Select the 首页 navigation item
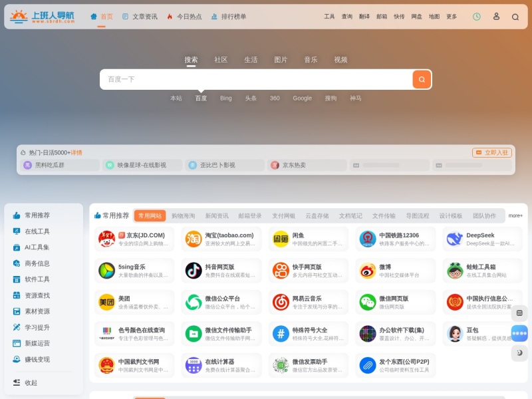This screenshot has height=399, width=532. [x=102, y=17]
